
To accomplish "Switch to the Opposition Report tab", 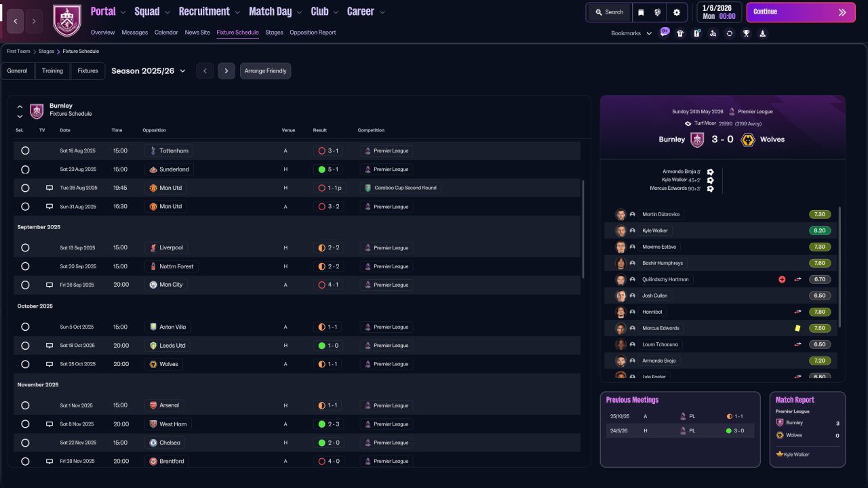I will [x=313, y=33].
